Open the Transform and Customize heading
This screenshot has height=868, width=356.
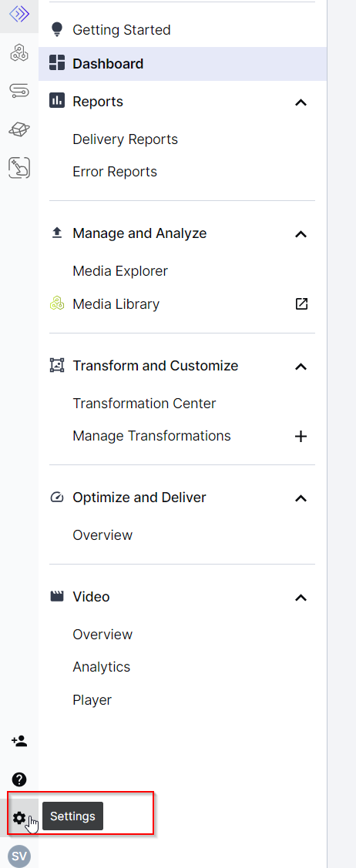pos(155,365)
